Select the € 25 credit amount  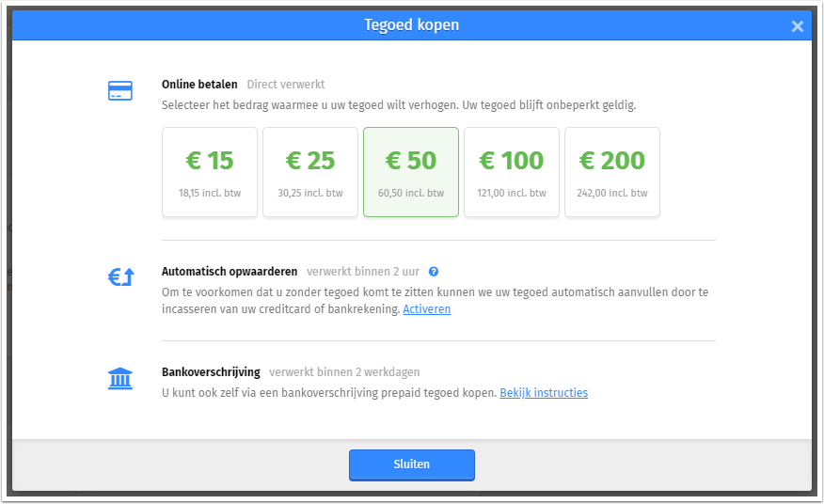(310, 172)
